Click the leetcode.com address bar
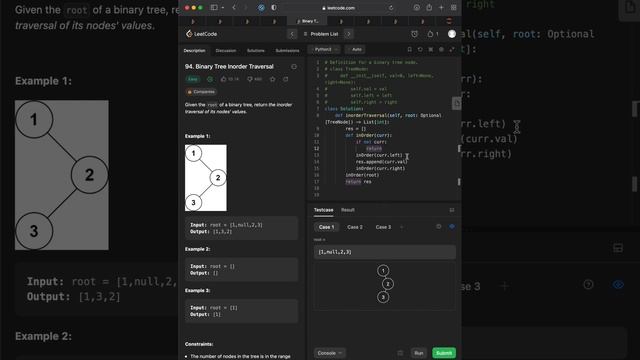 coord(339,8)
